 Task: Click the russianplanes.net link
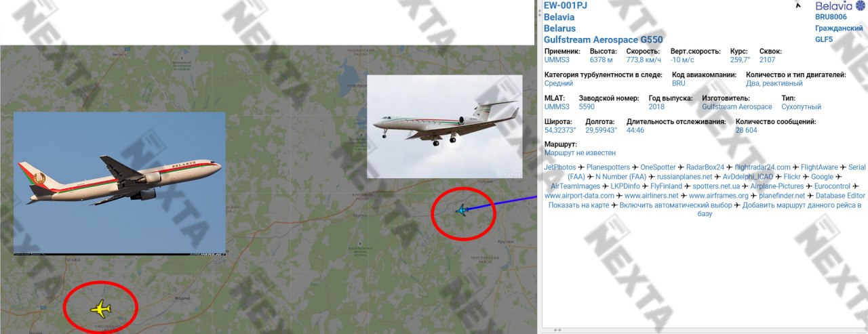(685, 176)
